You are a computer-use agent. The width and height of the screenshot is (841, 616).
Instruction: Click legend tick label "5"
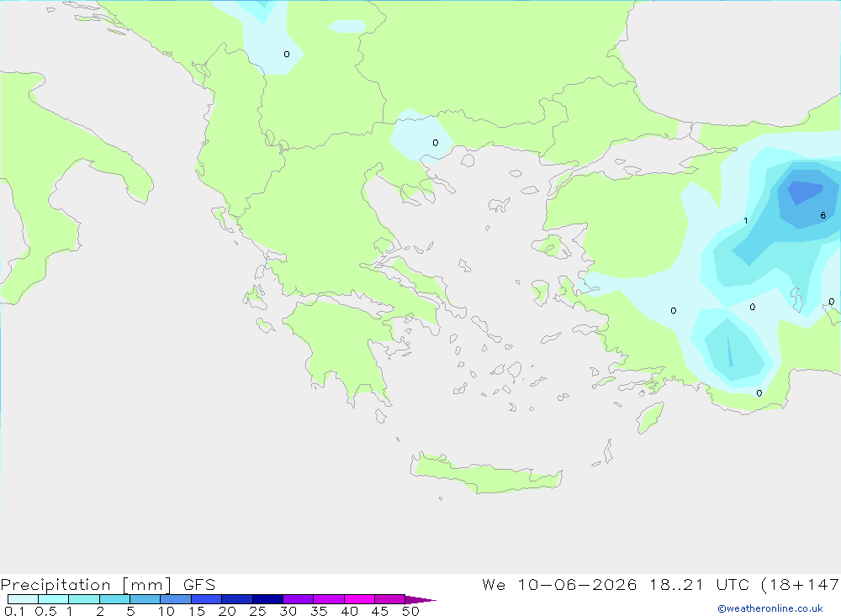[130, 611]
